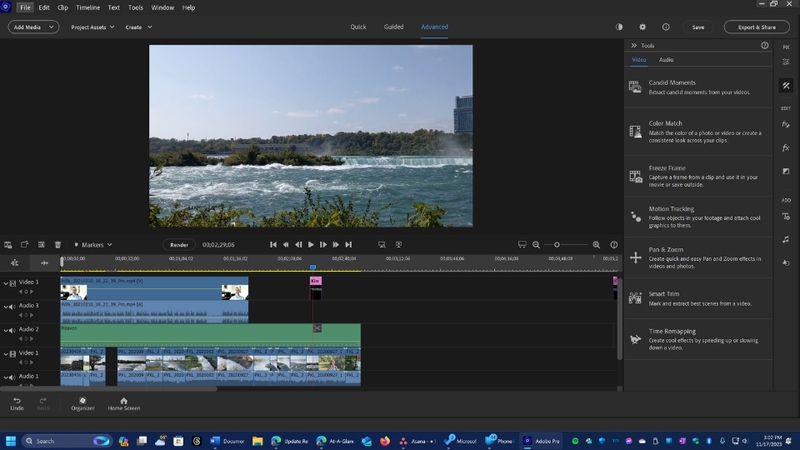Mute the Audio 1 track speaker
This screenshot has height=450, width=800.
(12, 377)
